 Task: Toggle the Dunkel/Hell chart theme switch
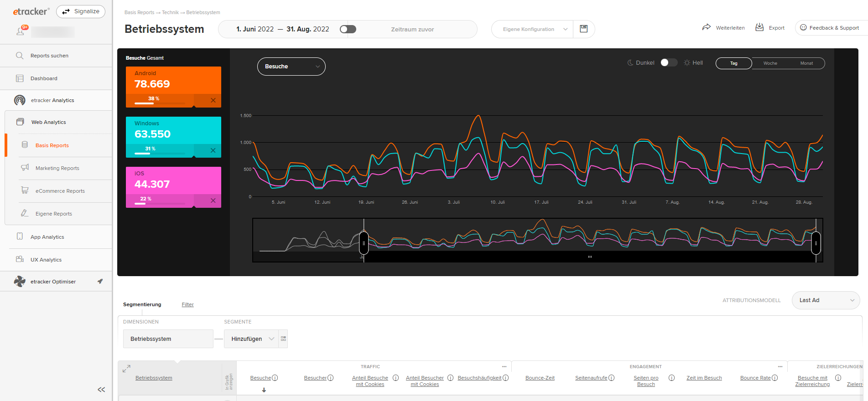[x=669, y=63]
